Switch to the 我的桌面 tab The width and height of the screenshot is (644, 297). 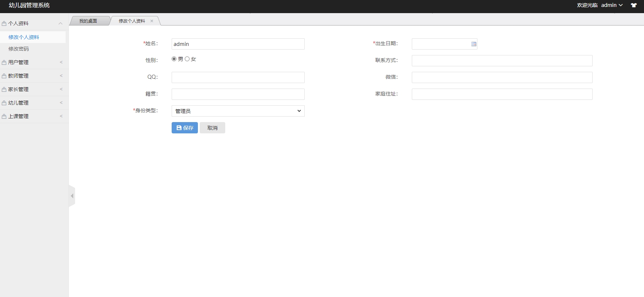[x=88, y=21]
